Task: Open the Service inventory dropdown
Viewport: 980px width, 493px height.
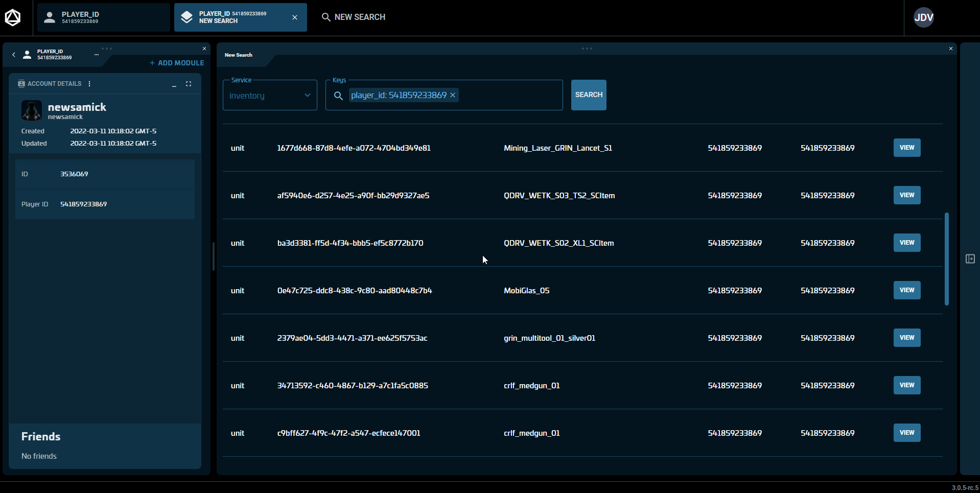Action: click(270, 96)
